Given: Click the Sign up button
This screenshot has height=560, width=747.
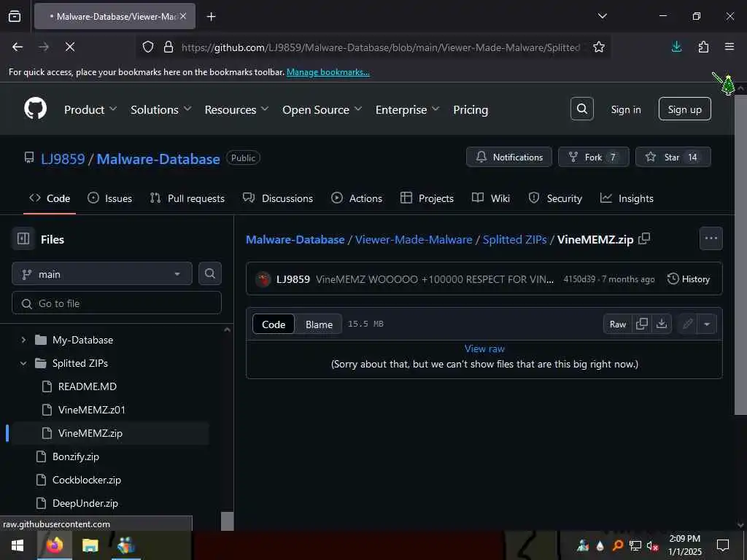Looking at the screenshot, I should [684, 109].
